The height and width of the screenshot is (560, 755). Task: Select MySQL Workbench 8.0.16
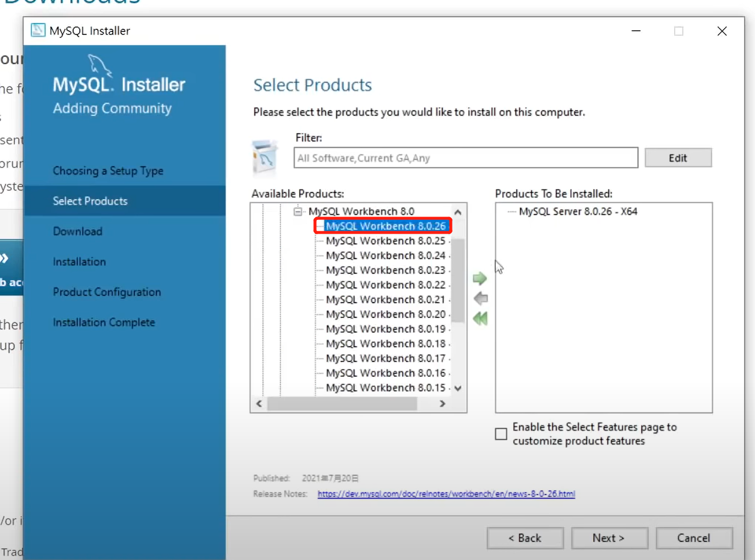(386, 373)
